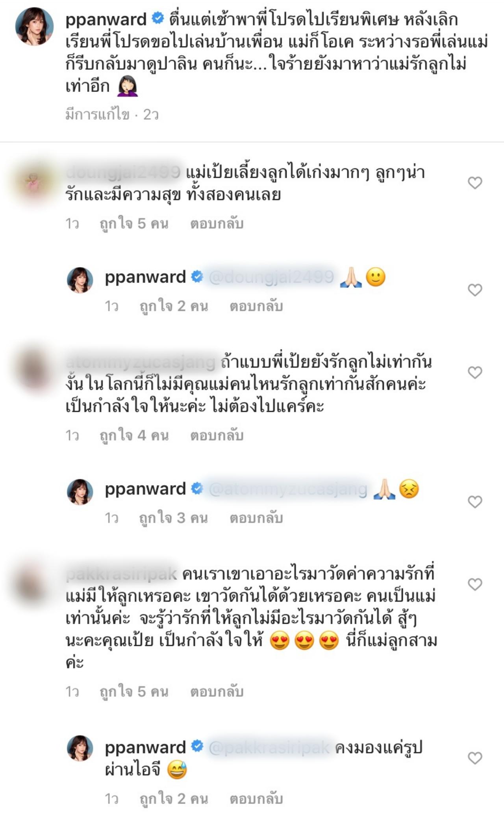Open blurred mention @pakkrasiripak in last reply
The width and height of the screenshot is (504, 813).
pos(269,747)
